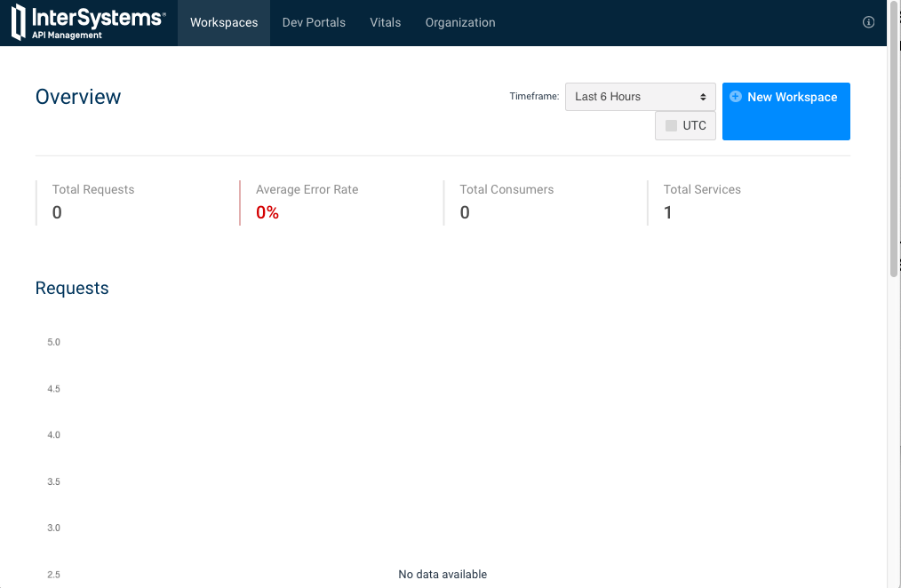Click the InterSystems API Management logo
The height and width of the screenshot is (588, 901).
[86, 22]
